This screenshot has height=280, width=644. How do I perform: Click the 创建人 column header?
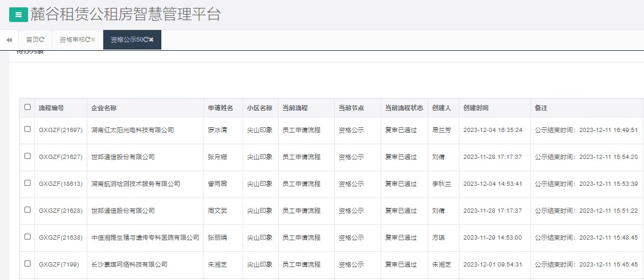pos(442,108)
